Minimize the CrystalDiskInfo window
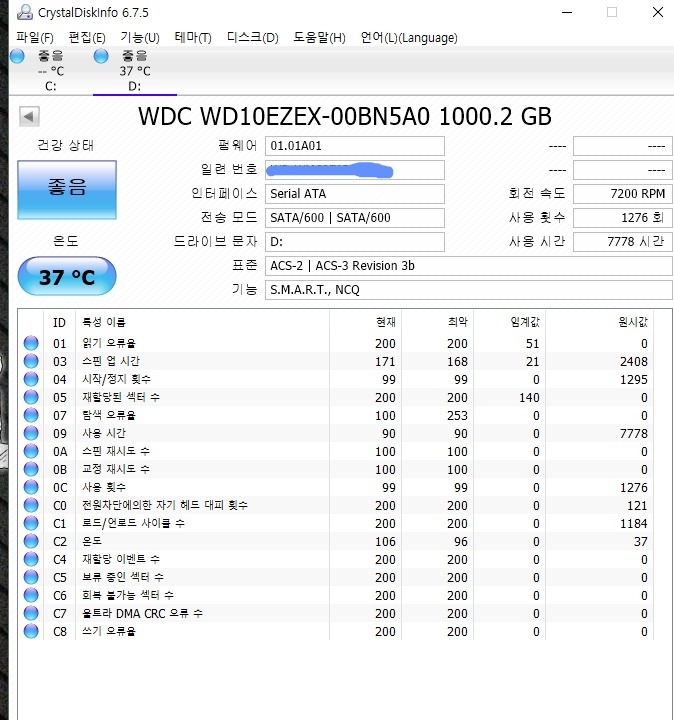 567,12
